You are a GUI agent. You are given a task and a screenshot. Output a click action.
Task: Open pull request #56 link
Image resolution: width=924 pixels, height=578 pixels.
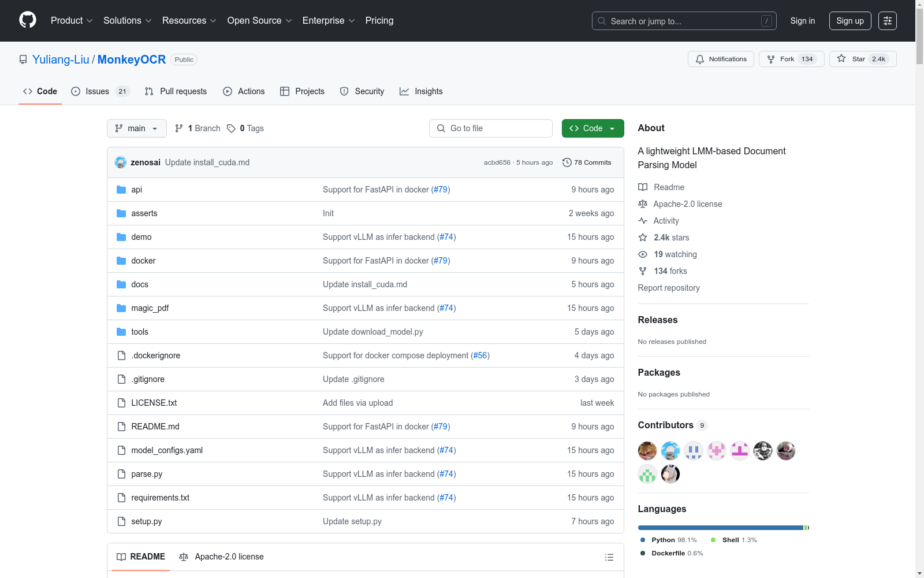(x=480, y=355)
